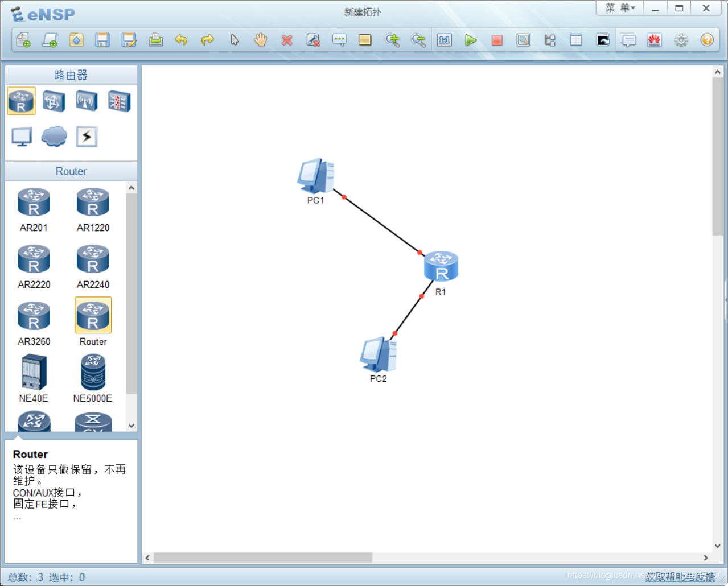Choose the AR2240 router model

tap(93, 267)
